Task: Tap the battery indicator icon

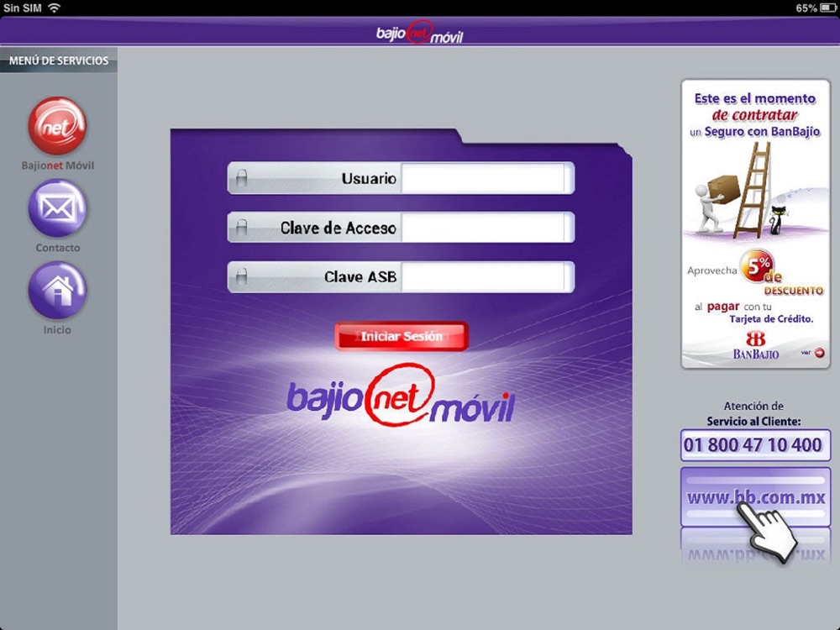Action: pos(828,8)
